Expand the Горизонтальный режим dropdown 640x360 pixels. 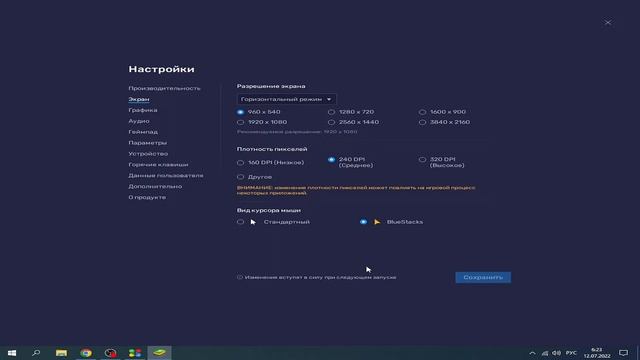tap(286, 99)
